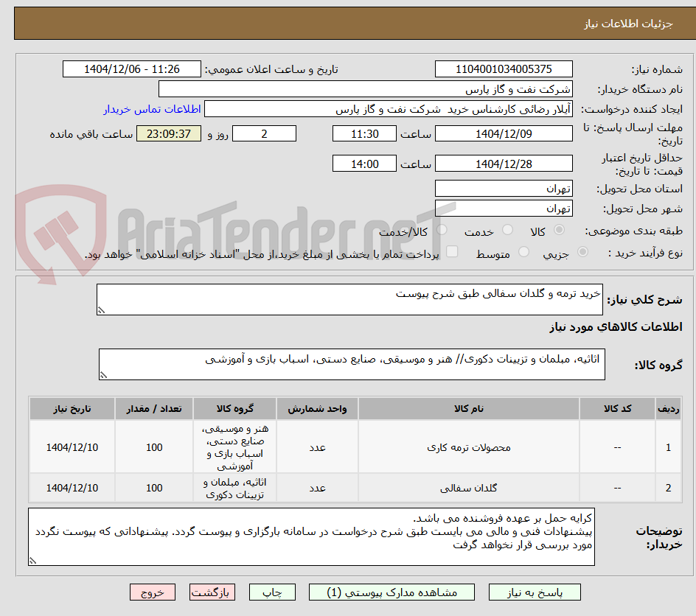Screen dimensions: 696x616
Task: Click date 1404/12/10 in گلدان سفالی row
Action: (72, 488)
